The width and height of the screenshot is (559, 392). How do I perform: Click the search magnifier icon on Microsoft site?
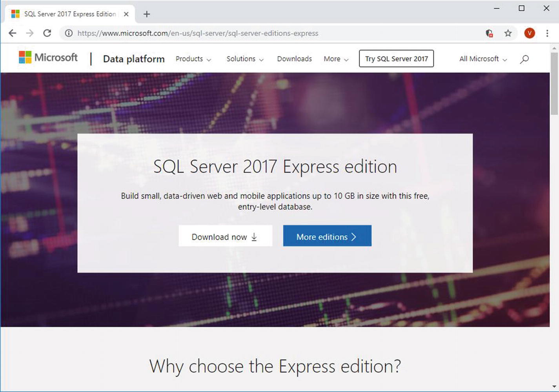(x=524, y=59)
